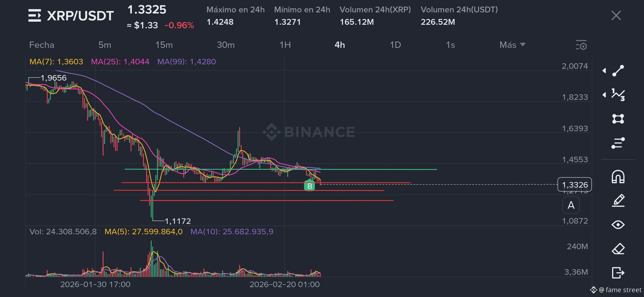Toggle the magnet snap tool
Viewport: 644px width, 297px height.
coord(618,177)
